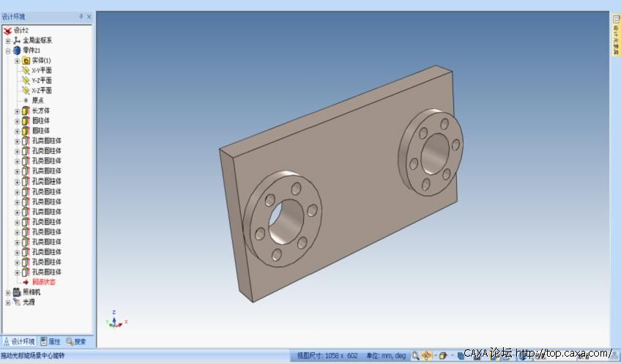
Task: Select the 光源 label
Action: pyautogui.click(x=29, y=302)
